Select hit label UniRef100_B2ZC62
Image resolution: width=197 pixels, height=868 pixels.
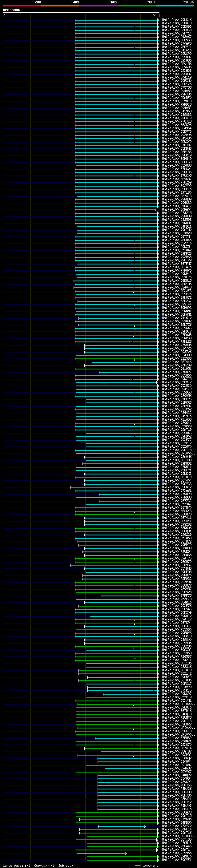pyautogui.click(x=176, y=410)
